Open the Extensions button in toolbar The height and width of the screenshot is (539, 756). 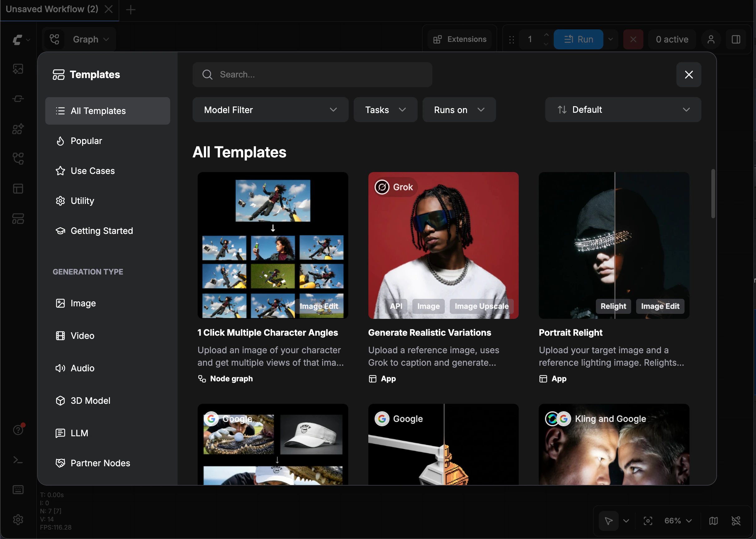coord(459,39)
